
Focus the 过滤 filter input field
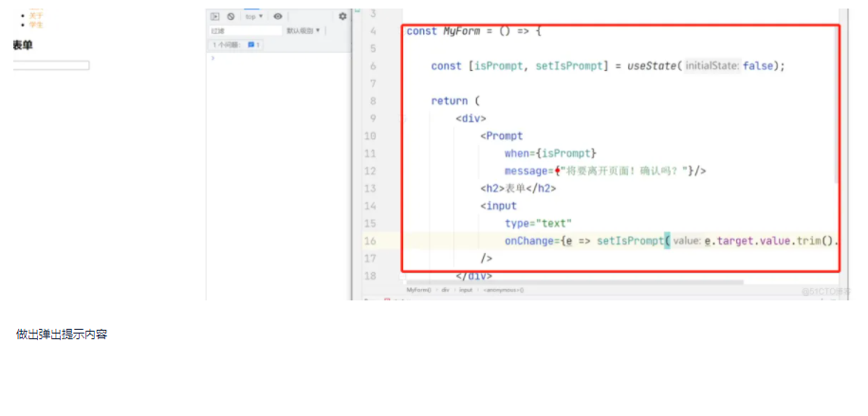pos(246,31)
